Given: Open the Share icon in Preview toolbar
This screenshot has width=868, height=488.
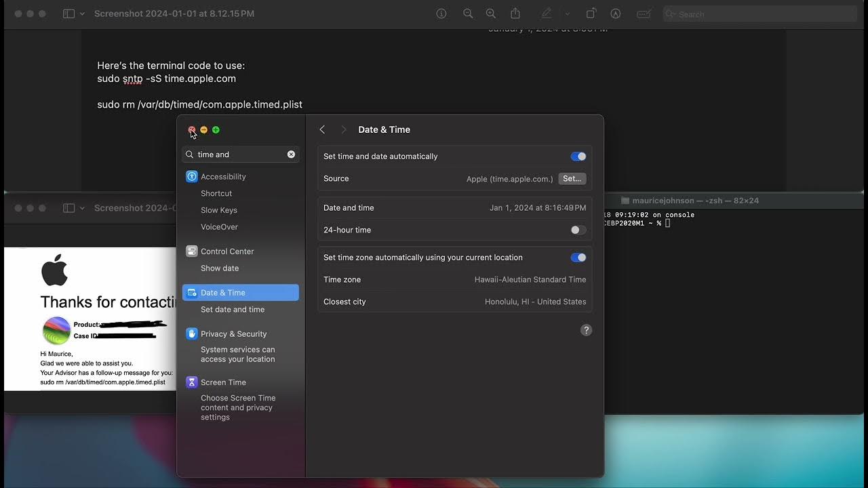Looking at the screenshot, I should 515,14.
